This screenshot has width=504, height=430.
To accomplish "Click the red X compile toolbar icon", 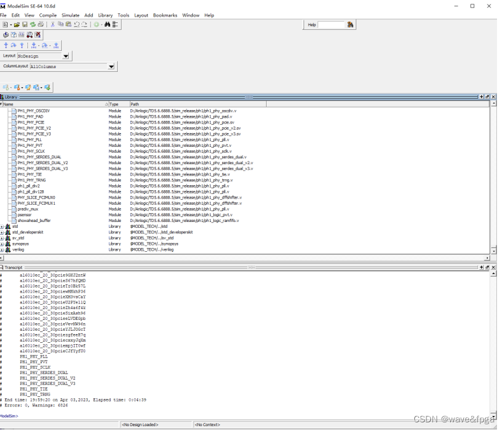I will tap(38, 35).
